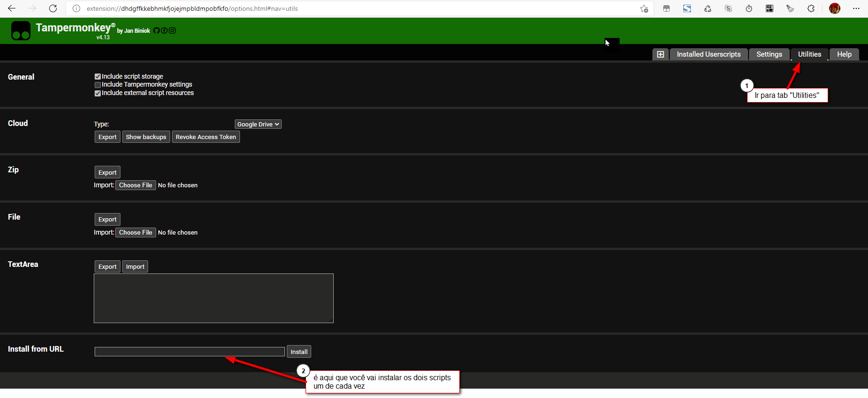Open the Facebook link icon
Image resolution: width=868 pixels, height=398 pixels.
click(x=164, y=30)
